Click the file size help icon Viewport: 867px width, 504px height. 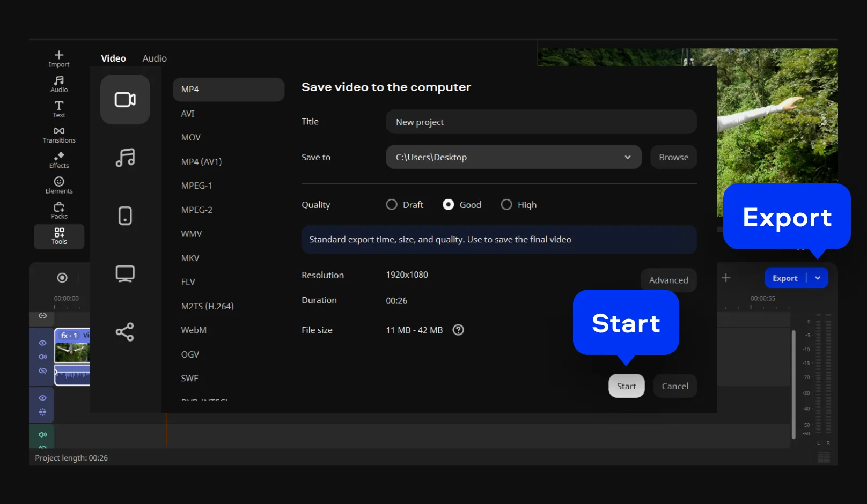[x=458, y=330]
